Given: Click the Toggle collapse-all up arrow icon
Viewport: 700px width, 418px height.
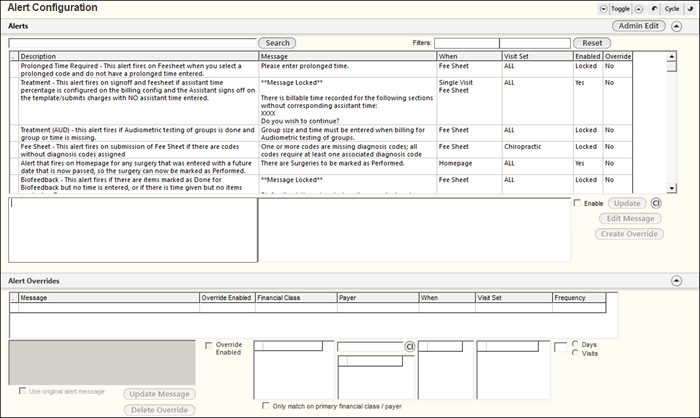Looking at the screenshot, I should 639,9.
